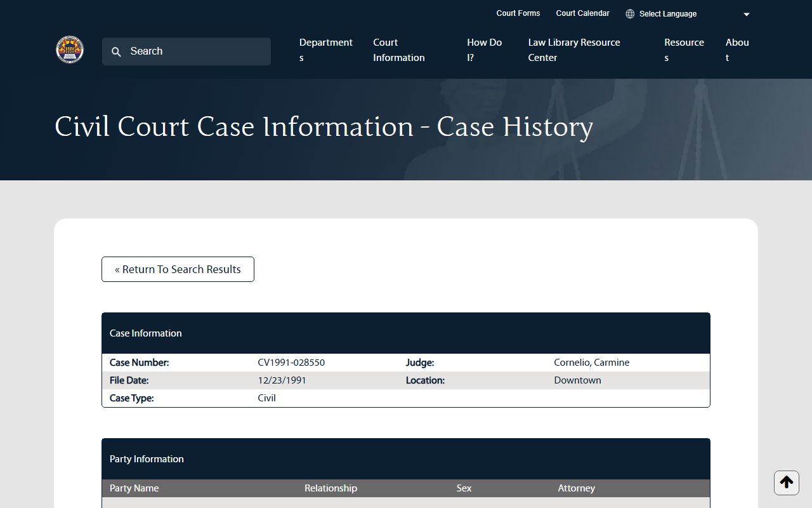The height and width of the screenshot is (508, 812).
Task: Click the Civil case type value
Action: click(266, 398)
